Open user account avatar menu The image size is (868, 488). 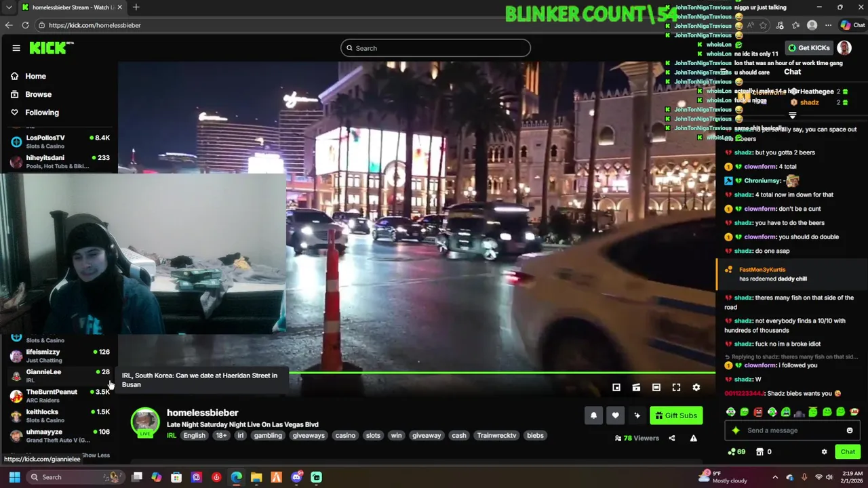(x=844, y=48)
